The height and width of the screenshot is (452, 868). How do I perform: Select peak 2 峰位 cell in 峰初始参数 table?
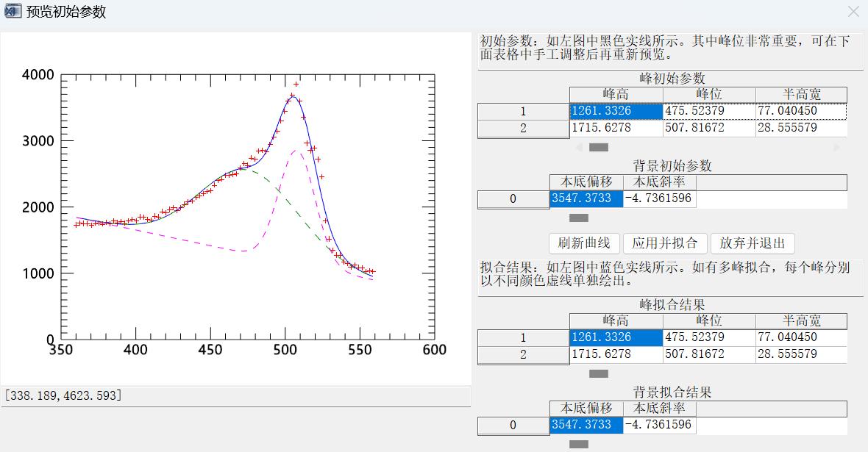(708, 128)
